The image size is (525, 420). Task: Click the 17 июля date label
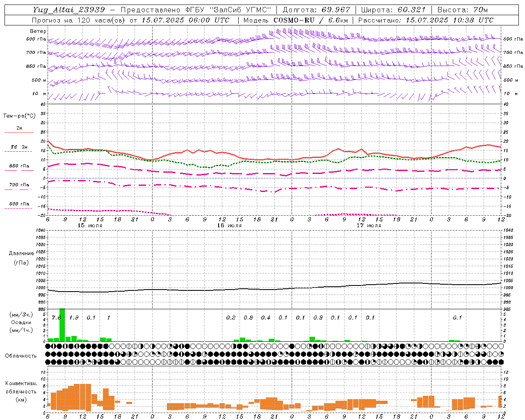(x=369, y=226)
